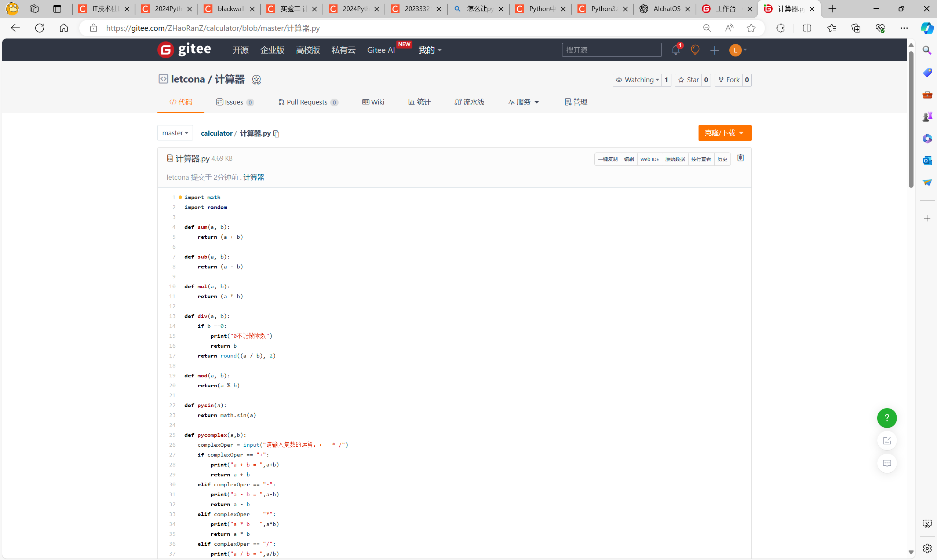Add this page to favorites star
Image resolution: width=937 pixels, height=560 pixels.
pyautogui.click(x=751, y=28)
